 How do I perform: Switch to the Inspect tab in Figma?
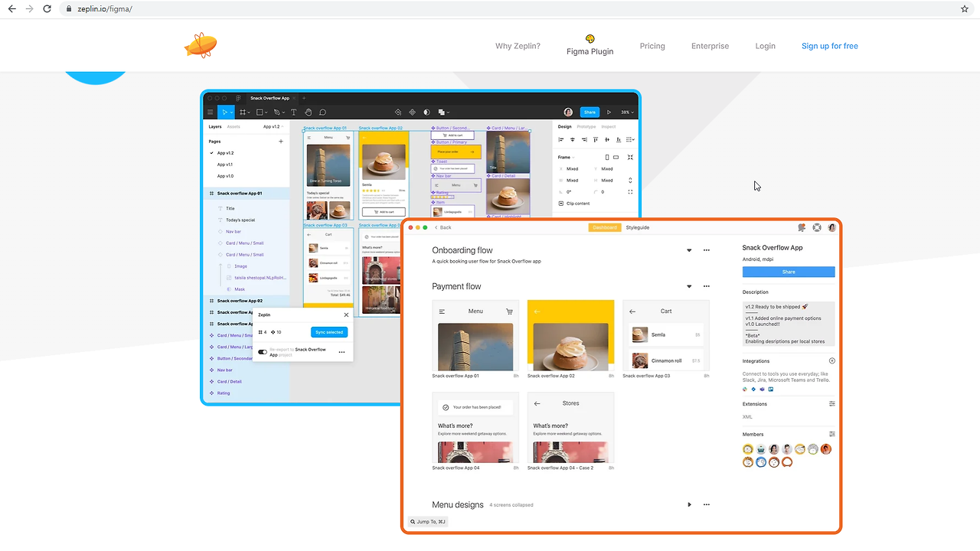pyautogui.click(x=609, y=126)
